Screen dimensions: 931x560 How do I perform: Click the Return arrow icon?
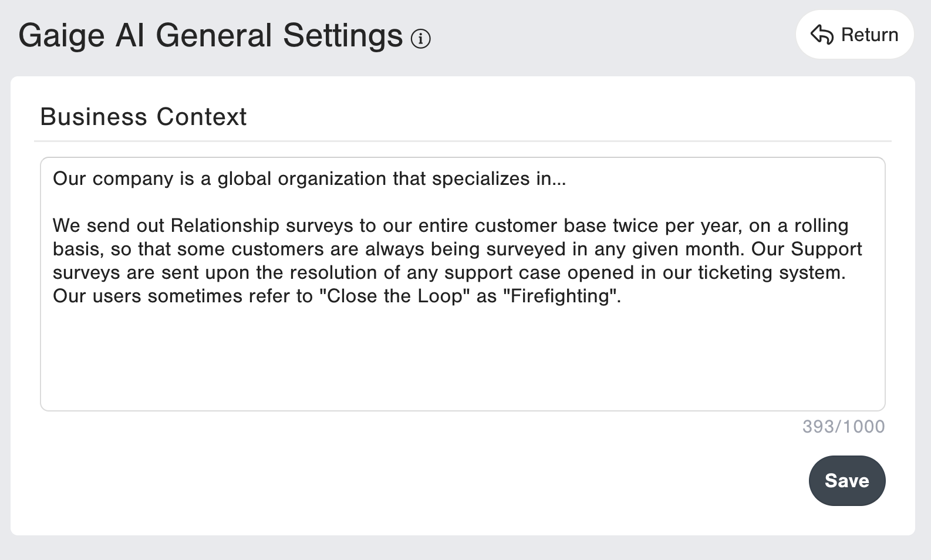tap(822, 35)
